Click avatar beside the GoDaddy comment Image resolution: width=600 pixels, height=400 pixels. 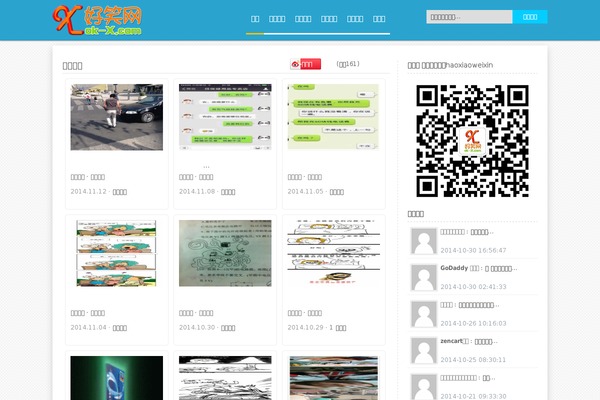point(424,278)
